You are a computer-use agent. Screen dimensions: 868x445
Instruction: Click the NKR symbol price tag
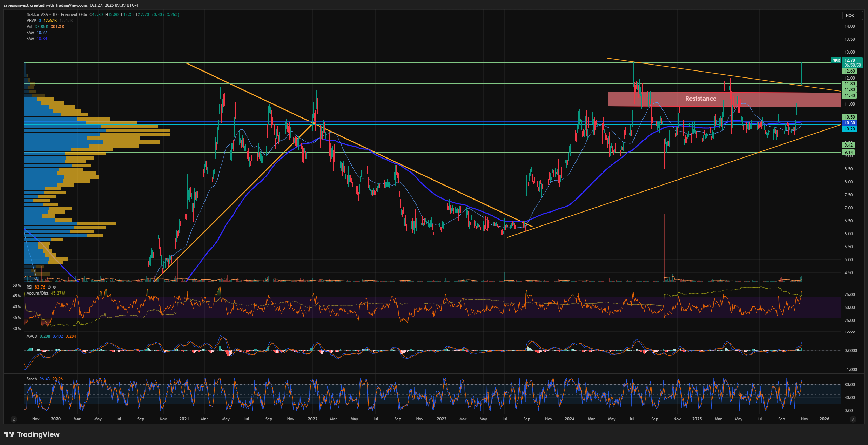[x=836, y=60]
